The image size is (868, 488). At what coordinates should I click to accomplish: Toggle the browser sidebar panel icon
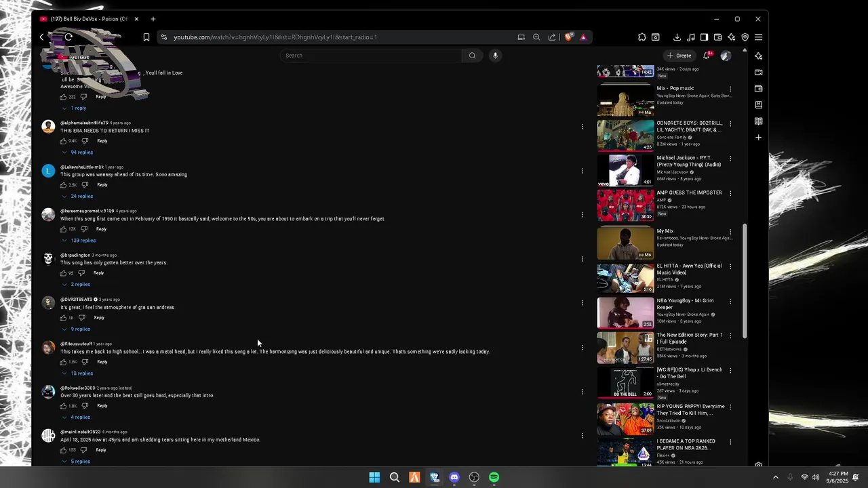704,37
